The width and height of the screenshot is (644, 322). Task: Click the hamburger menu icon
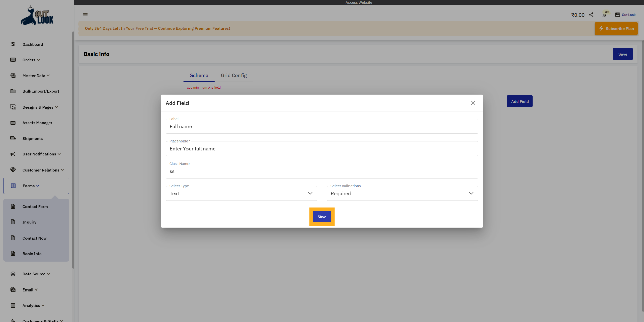coord(85,15)
